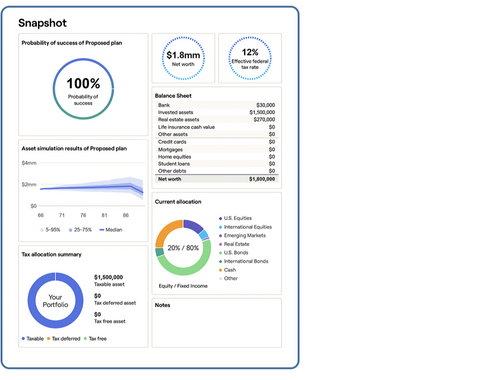Image resolution: width=500 pixels, height=380 pixels.
Task: Click the Your Portfolio donut chart
Action: [x=55, y=300]
